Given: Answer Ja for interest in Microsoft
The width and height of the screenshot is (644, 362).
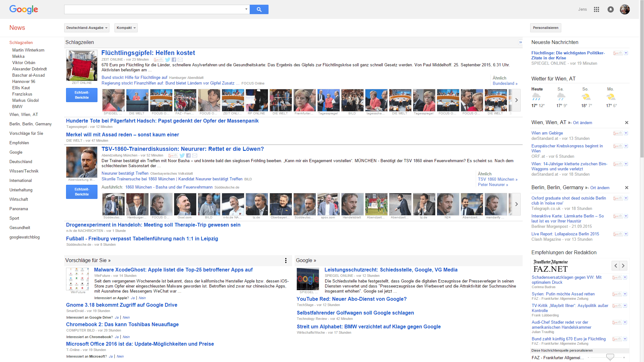Looking at the screenshot, I should coord(111,356).
